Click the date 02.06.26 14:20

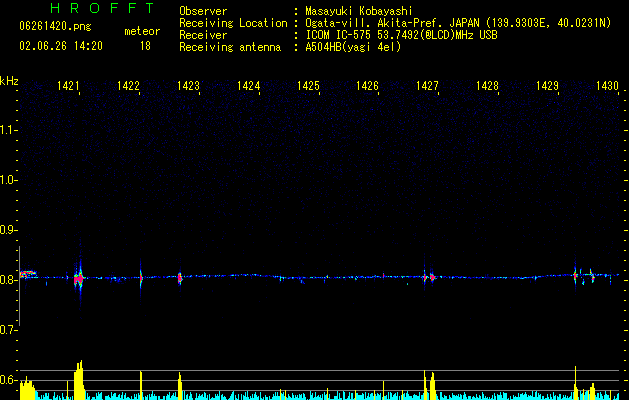[61, 46]
